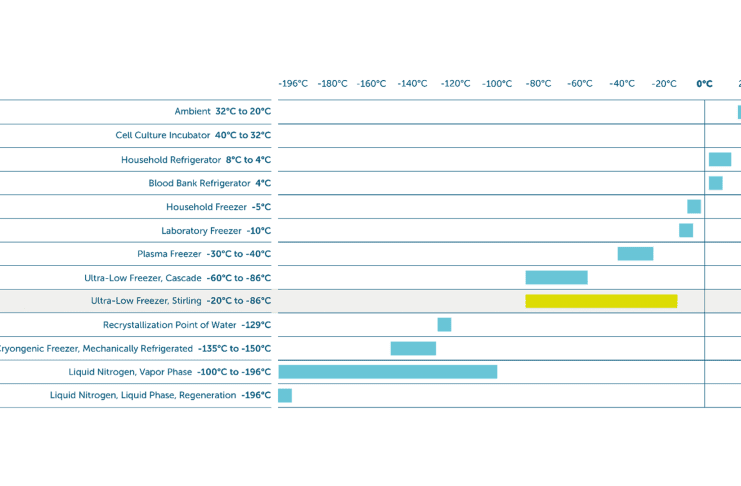
Task: Click the Cryogenic Freezer mechanically refrigerated bar
Action: pyautogui.click(x=413, y=348)
